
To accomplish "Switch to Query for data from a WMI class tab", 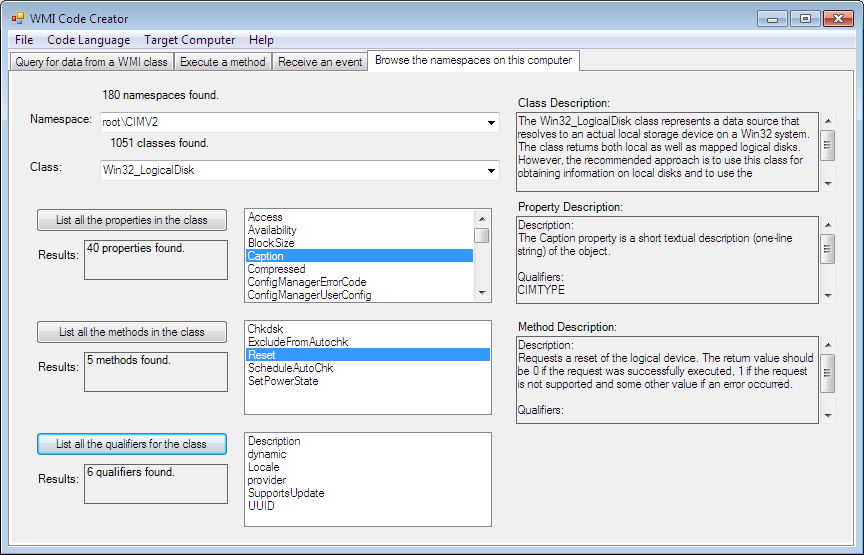I will [91, 62].
